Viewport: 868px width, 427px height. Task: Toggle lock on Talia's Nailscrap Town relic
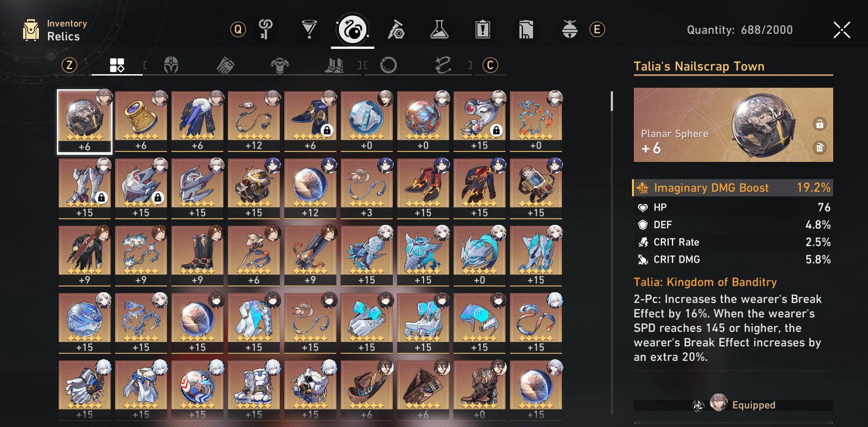click(820, 124)
